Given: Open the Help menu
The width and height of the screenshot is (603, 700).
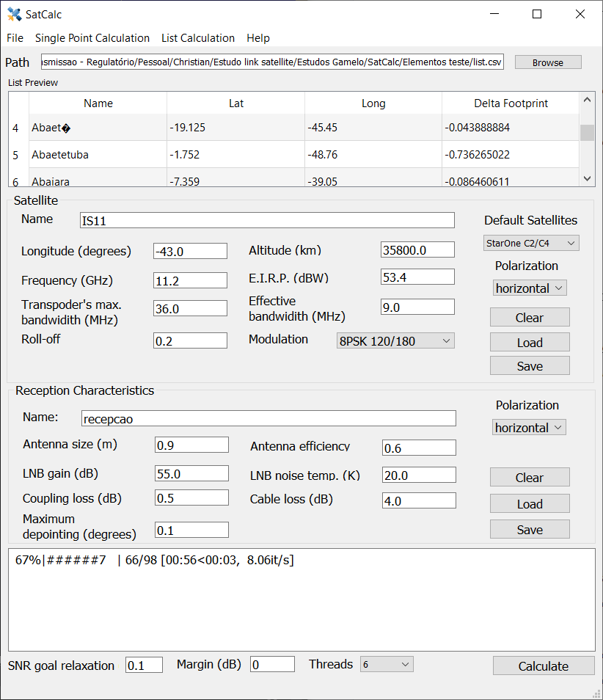Looking at the screenshot, I should coord(258,38).
